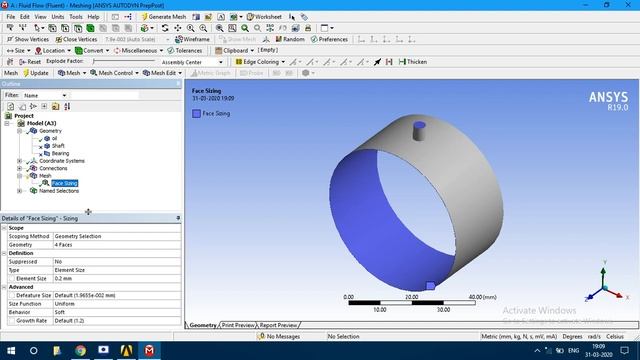Click the Tolerances button
Viewport: 640px width, 360px height.
click(x=185, y=50)
